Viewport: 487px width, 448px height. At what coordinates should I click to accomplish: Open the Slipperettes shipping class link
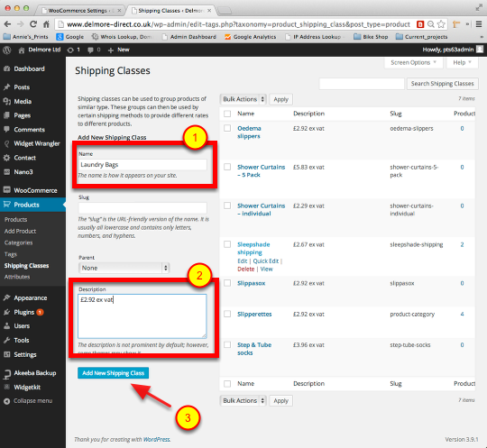pos(254,315)
